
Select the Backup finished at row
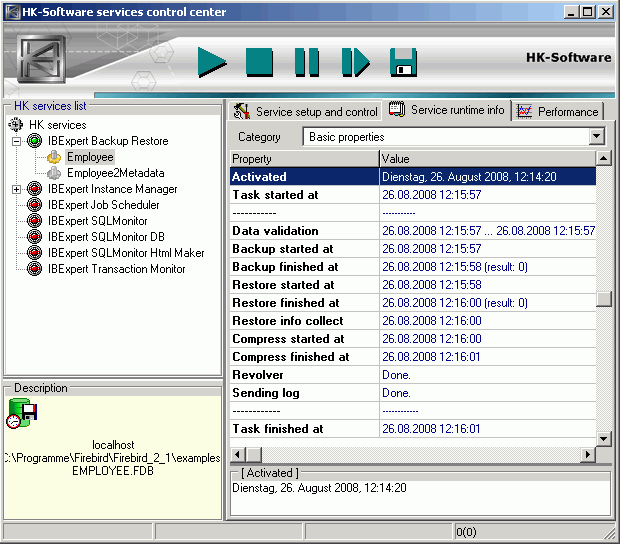(x=413, y=266)
